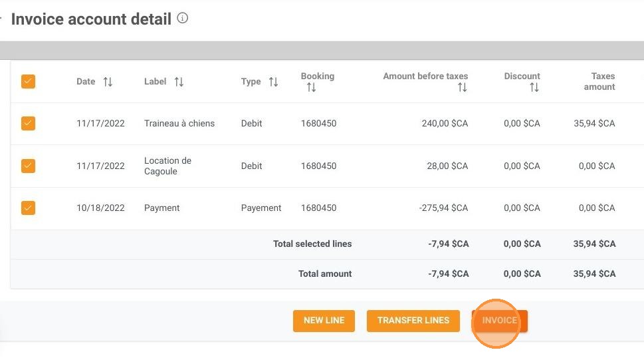Open the info icon beside Invoice account detail
This screenshot has width=644, height=360.
[182, 18]
